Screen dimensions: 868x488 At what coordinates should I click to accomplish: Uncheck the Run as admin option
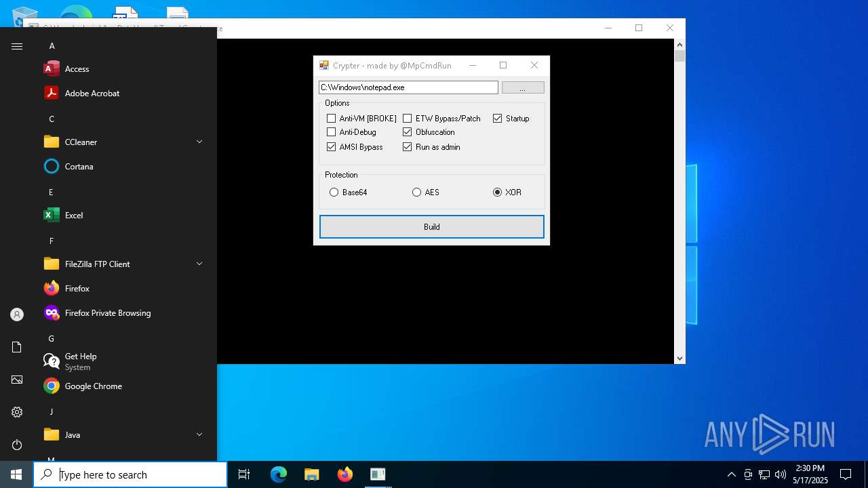click(x=407, y=147)
